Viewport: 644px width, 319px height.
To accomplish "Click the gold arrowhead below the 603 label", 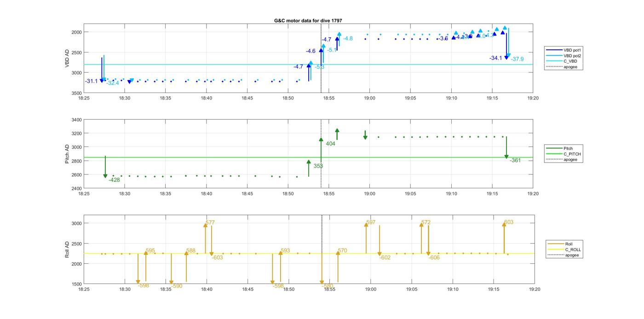I will pos(504,225).
